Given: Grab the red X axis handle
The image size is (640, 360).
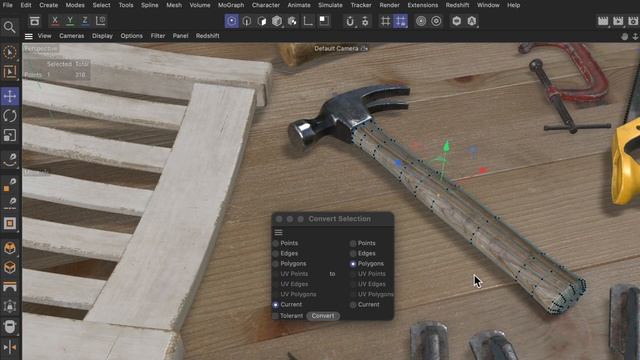Looking at the screenshot, I should click(x=483, y=170).
